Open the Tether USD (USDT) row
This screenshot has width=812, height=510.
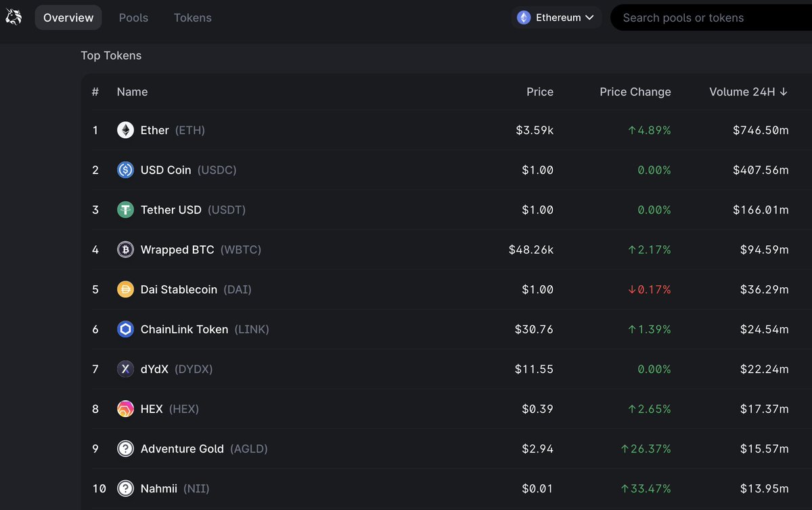click(x=447, y=210)
